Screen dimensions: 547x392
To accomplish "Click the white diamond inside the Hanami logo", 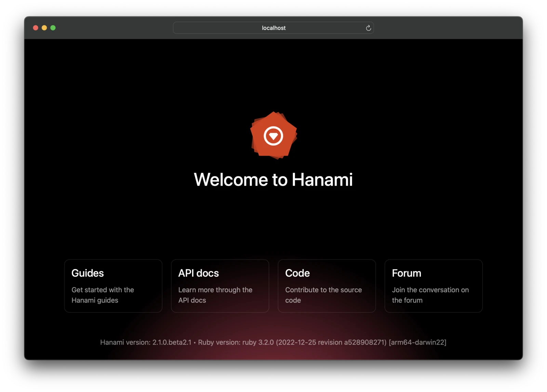I will tap(273, 135).
